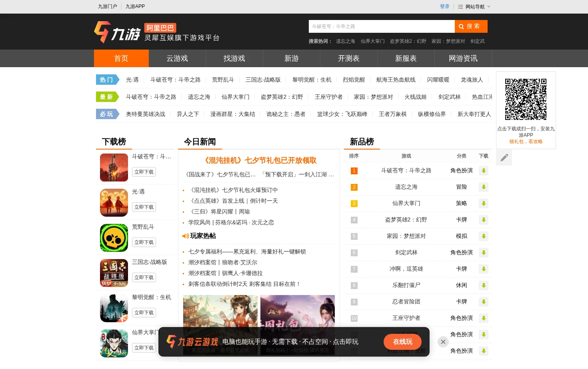Click the left anime girl news image
This screenshot has height=369, width=588.
[x=220, y=325]
